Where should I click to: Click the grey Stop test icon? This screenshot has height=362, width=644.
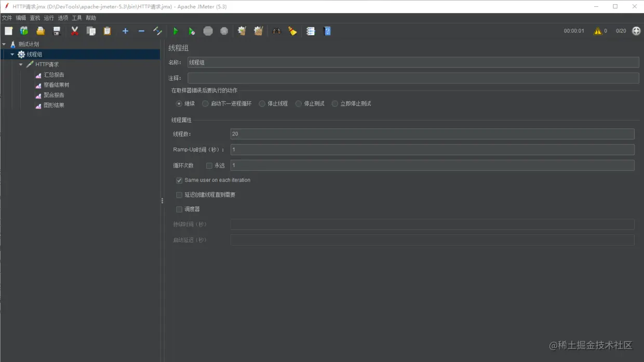point(208,31)
